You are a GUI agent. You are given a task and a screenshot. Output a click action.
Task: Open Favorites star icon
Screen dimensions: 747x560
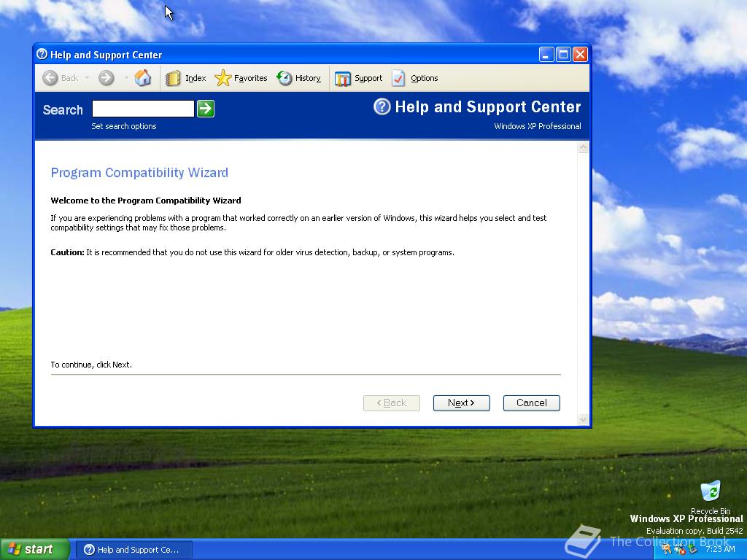[x=222, y=78]
